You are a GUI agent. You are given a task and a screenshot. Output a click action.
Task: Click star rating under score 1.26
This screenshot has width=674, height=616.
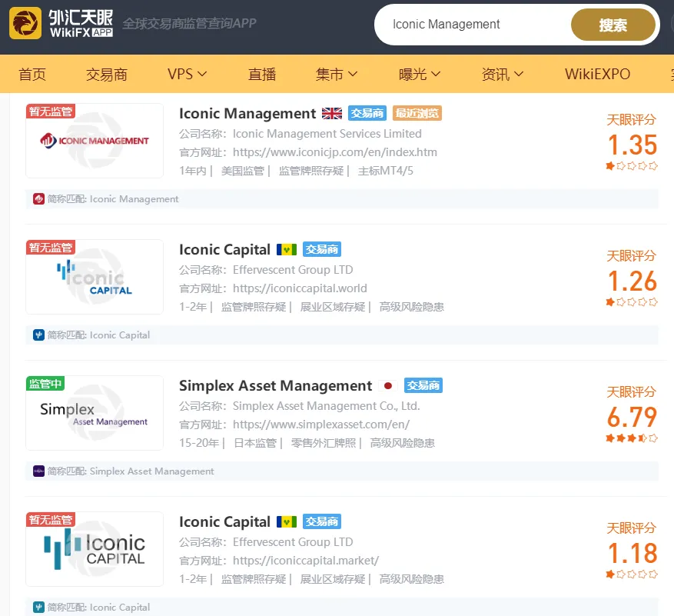[x=632, y=302]
